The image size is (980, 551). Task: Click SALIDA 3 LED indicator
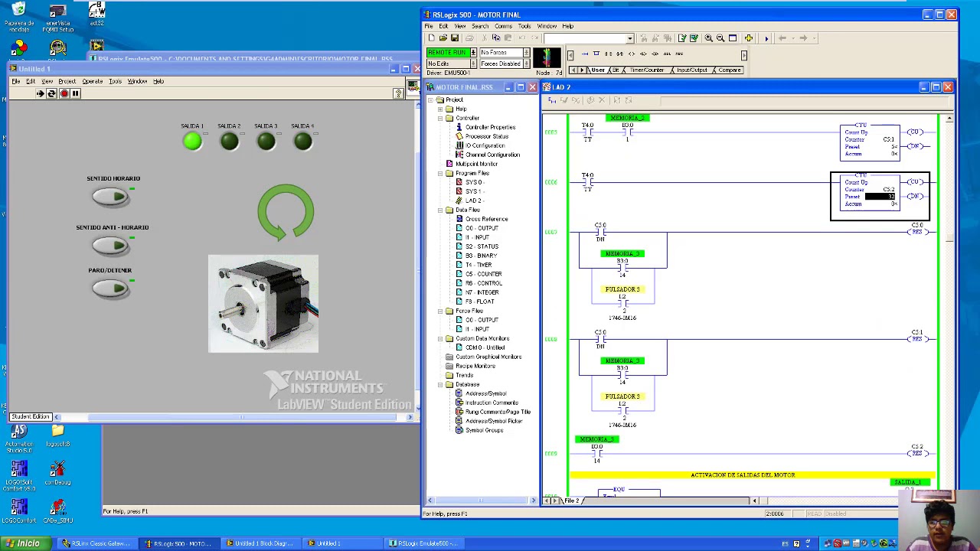[x=266, y=142]
